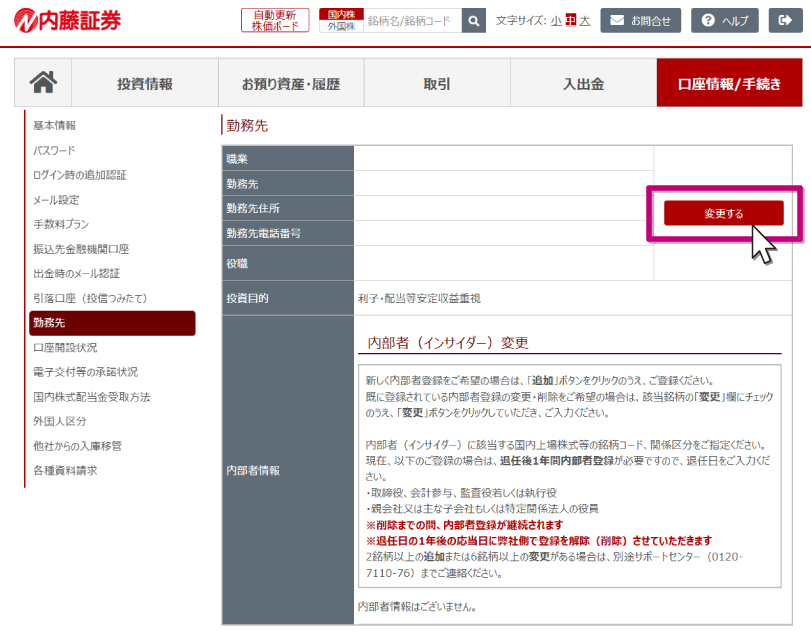811x634 pixels.
Task: Set font size to 中
Action: [570, 20]
